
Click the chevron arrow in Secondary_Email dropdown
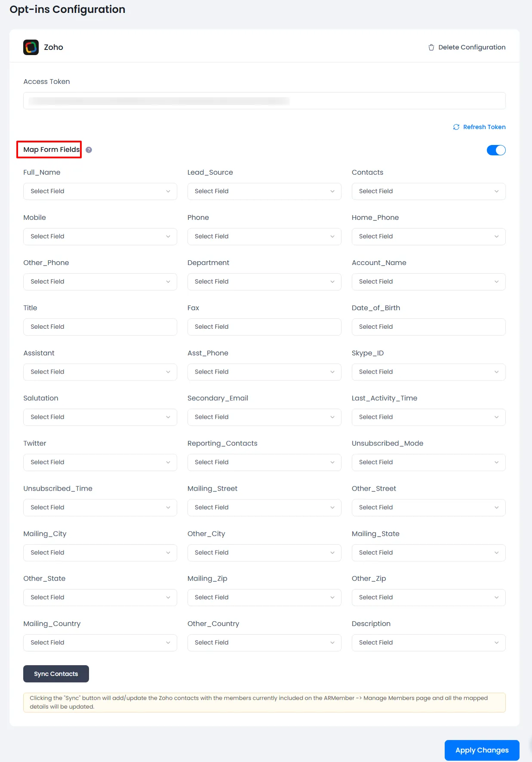332,417
